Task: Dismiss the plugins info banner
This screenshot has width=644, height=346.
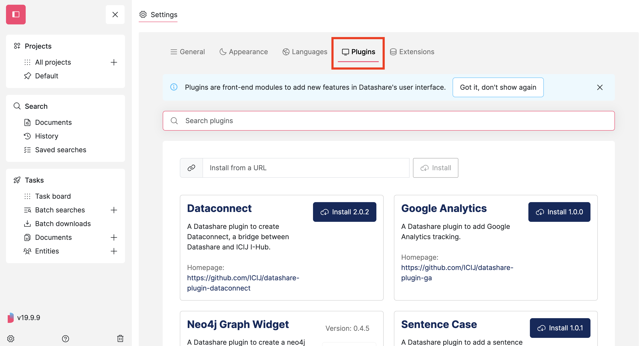Action: [x=600, y=87]
